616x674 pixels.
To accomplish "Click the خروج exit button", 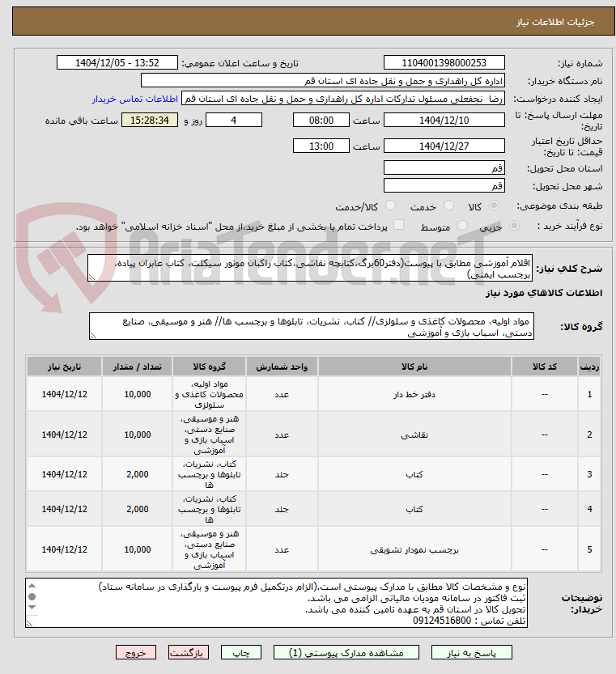I will coord(135,652).
